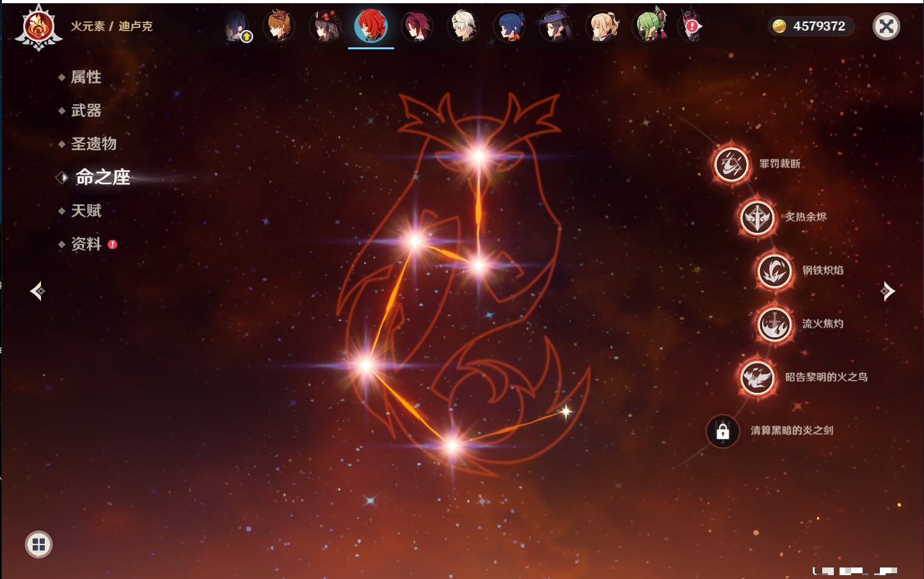
Task: Select the avatar wearing a red-flower hat
Action: 325,26
